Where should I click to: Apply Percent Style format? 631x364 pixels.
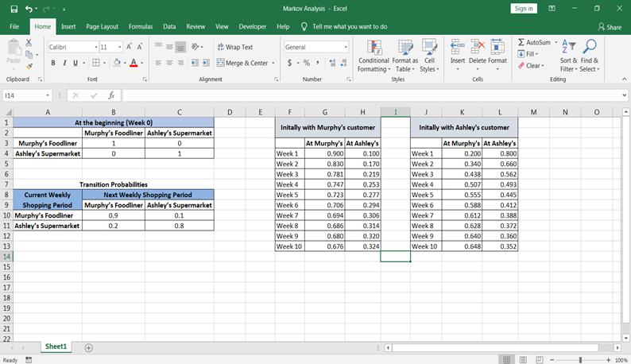[307, 63]
